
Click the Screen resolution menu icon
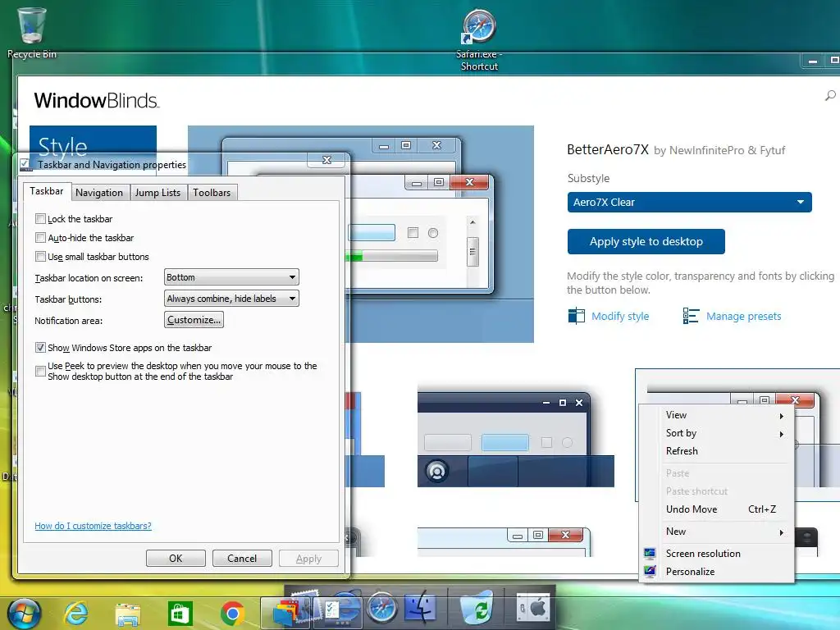(650, 554)
